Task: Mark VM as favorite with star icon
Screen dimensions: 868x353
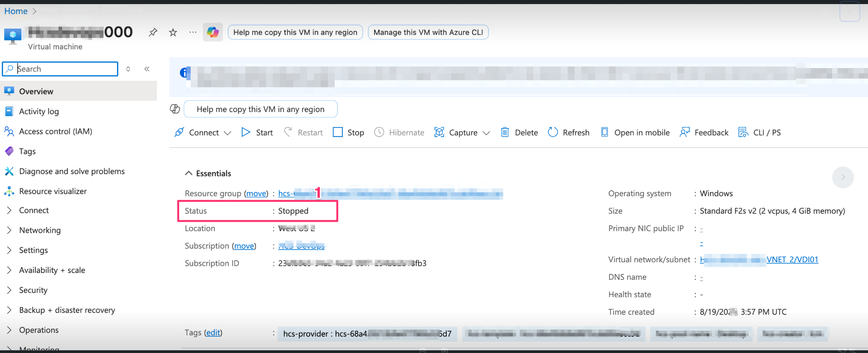Action: [173, 32]
